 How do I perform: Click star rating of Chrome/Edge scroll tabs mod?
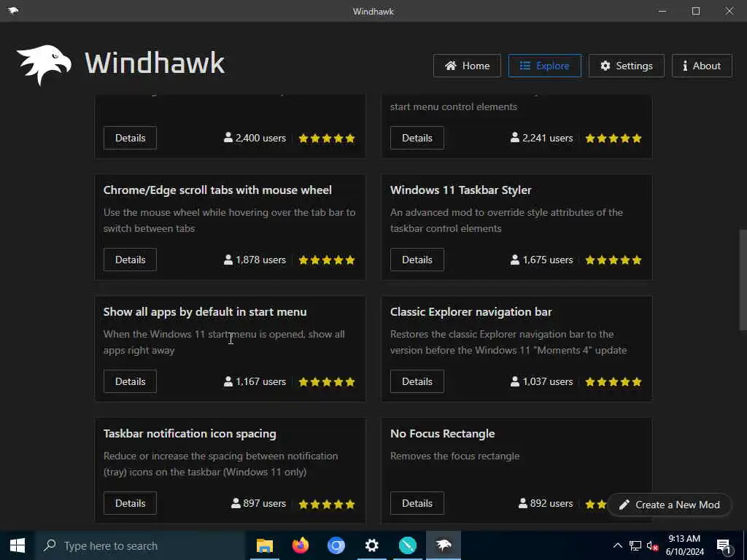click(x=327, y=260)
